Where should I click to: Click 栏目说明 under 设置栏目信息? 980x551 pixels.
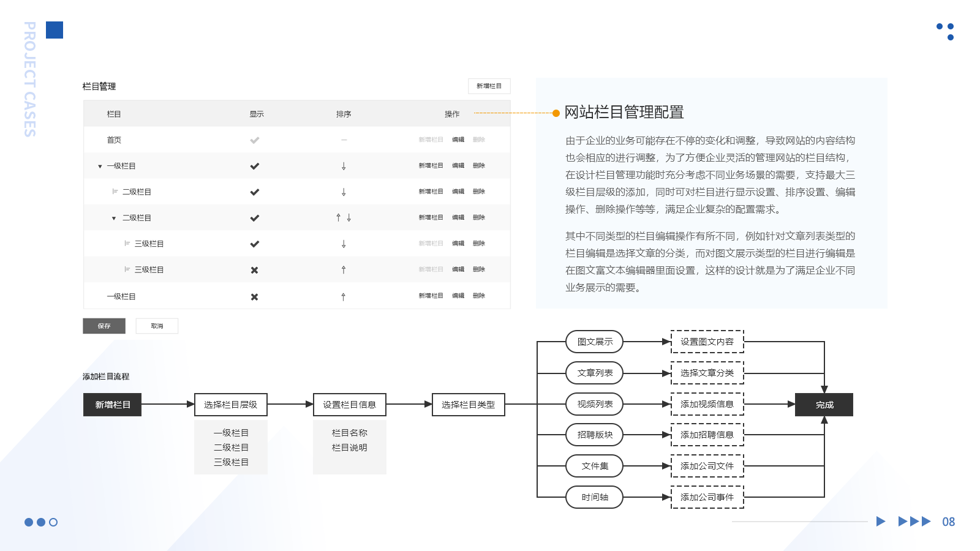pos(350,448)
